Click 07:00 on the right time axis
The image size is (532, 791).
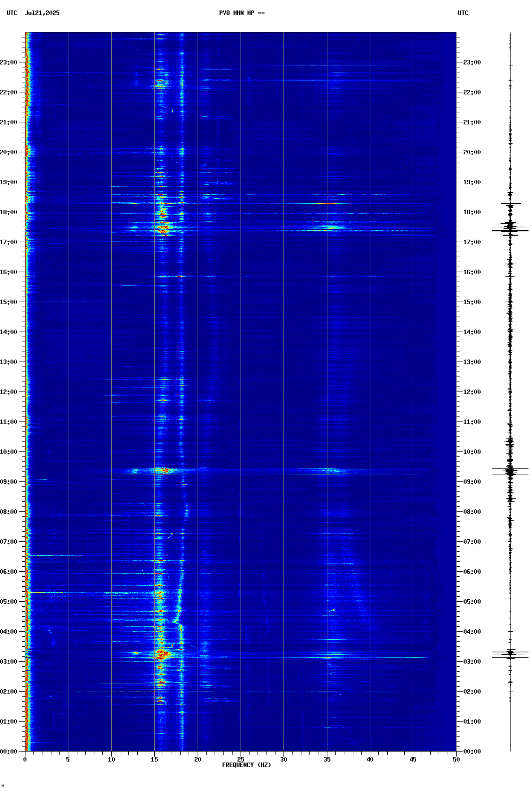(472, 542)
